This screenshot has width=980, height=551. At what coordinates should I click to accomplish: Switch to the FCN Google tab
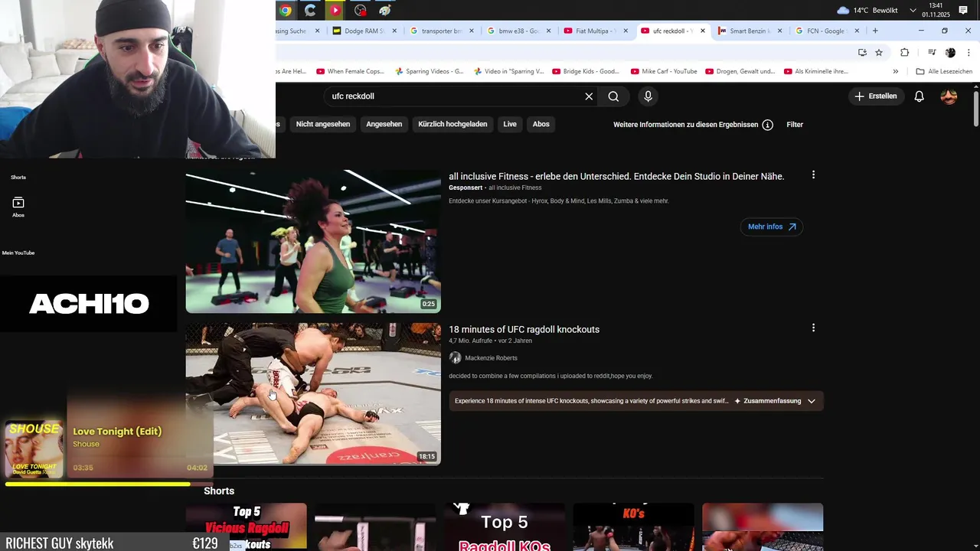point(826,31)
